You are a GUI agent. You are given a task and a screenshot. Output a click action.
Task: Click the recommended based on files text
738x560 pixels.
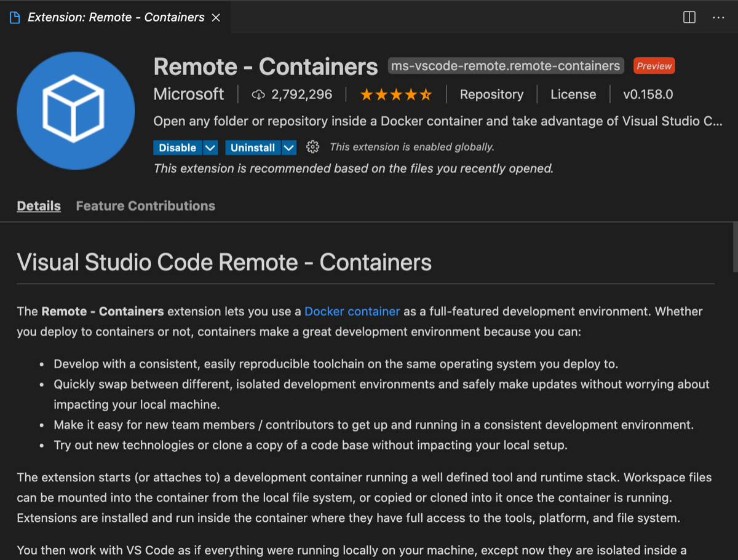(354, 168)
